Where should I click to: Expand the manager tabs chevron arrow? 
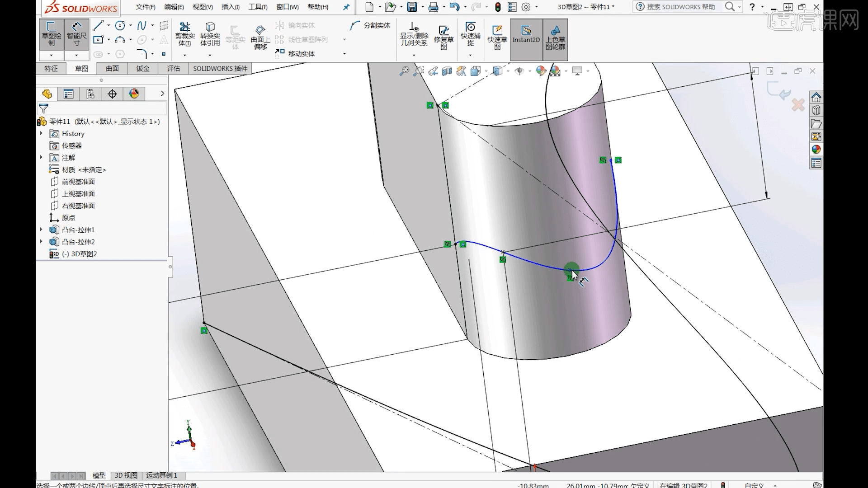point(162,94)
